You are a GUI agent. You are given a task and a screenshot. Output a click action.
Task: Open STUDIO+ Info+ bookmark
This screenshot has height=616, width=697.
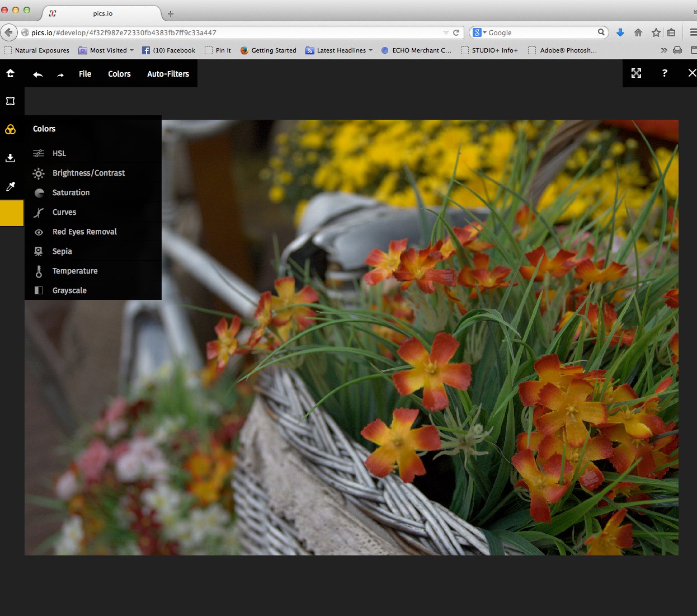click(x=489, y=50)
